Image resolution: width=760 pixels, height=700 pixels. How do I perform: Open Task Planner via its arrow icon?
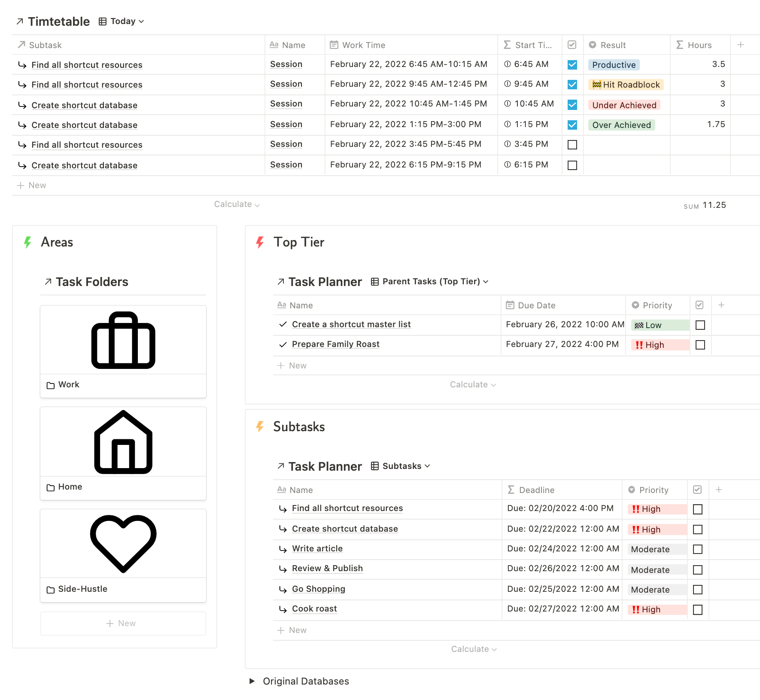tap(280, 281)
